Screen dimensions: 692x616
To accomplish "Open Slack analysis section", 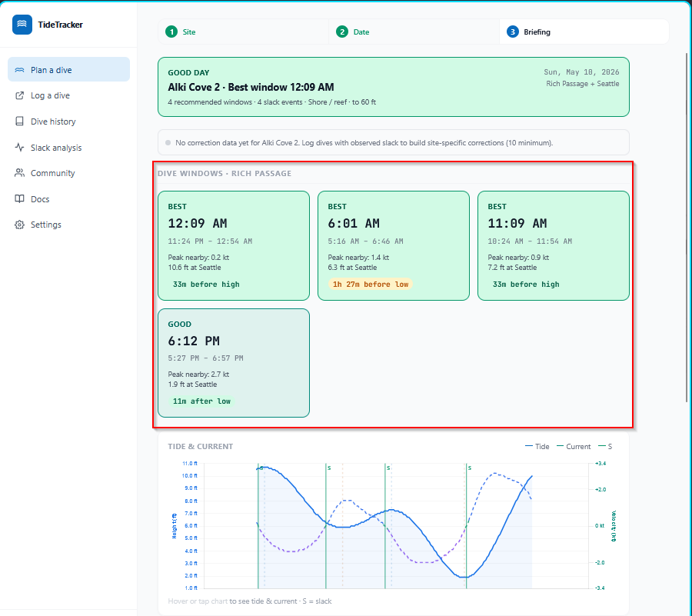I will click(x=69, y=148).
